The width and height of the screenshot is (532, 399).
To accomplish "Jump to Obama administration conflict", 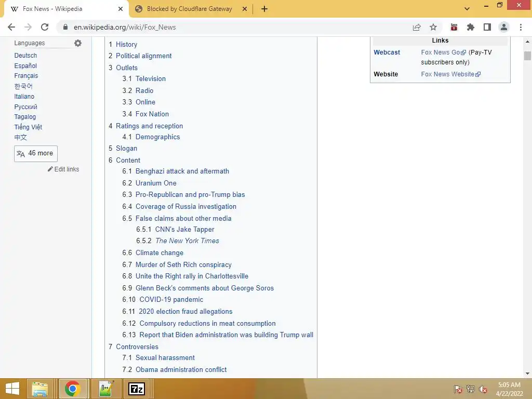I will [x=181, y=369].
